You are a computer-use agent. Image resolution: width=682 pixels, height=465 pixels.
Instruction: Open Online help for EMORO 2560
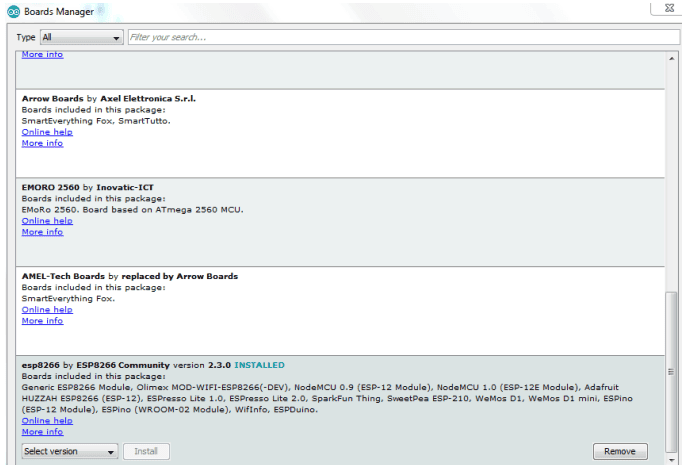[x=47, y=221]
